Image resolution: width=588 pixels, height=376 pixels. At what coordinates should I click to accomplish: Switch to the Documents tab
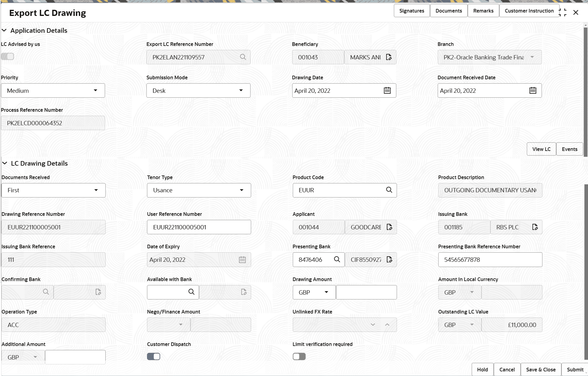click(448, 10)
